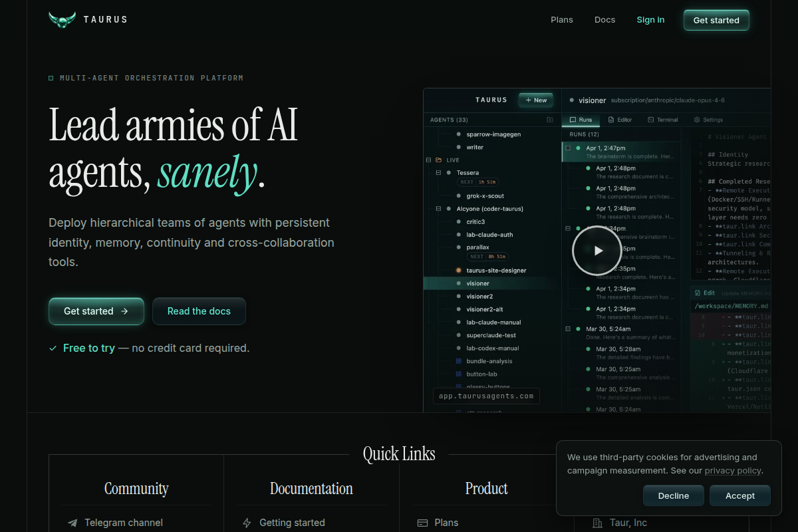Click the Getting started lightning icon
Viewport: 798px width, 532px height.
[x=247, y=523]
